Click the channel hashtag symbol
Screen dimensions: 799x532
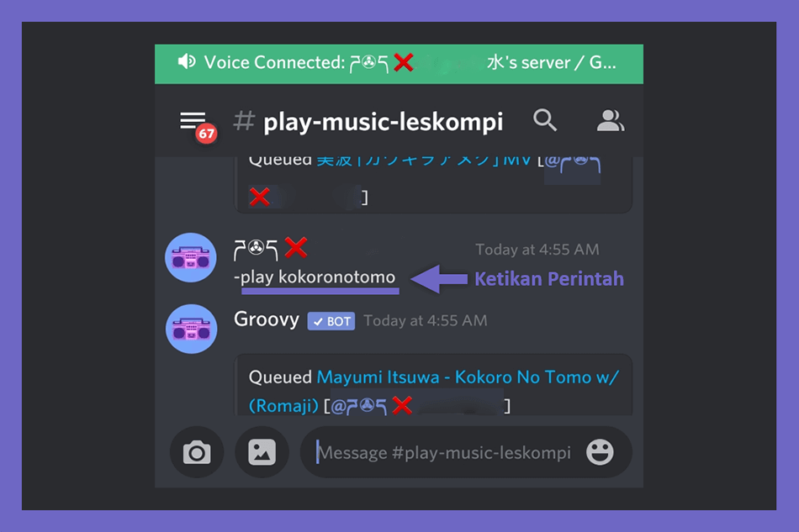pyautogui.click(x=244, y=121)
